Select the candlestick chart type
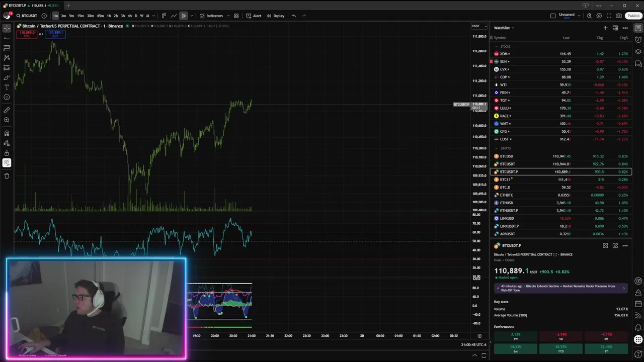 point(164,16)
